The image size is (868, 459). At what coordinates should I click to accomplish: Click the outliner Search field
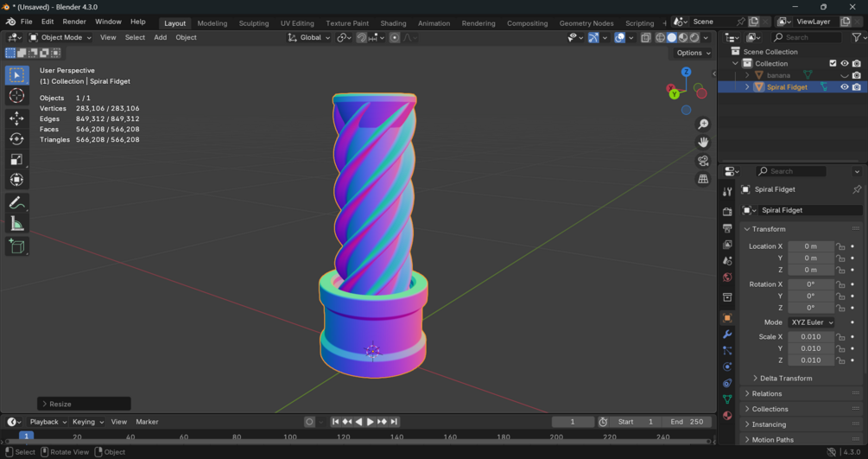[x=807, y=38]
